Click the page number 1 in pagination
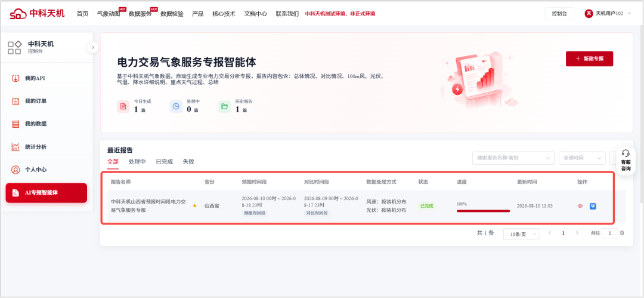Viewport: 644px width, 298px height. coord(563,233)
